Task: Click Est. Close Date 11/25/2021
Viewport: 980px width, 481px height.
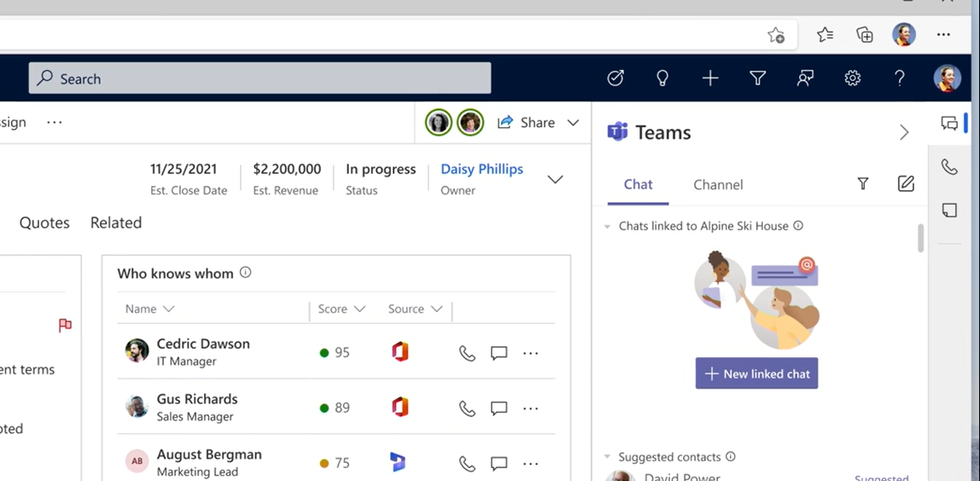Action: [184, 169]
